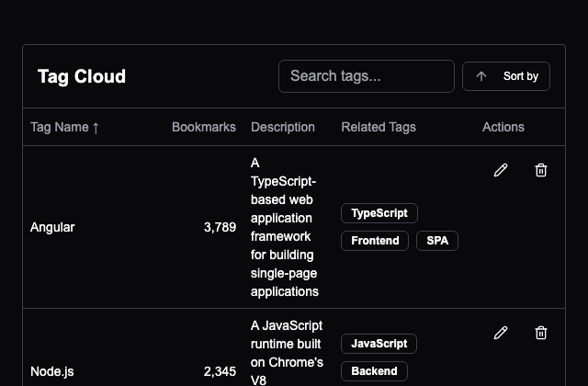
Task: Click the Angular tag name cell
Action: coord(52,227)
